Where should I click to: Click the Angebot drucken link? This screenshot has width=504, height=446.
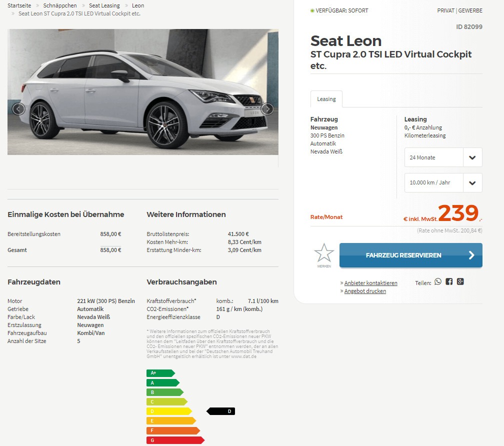pos(365,291)
